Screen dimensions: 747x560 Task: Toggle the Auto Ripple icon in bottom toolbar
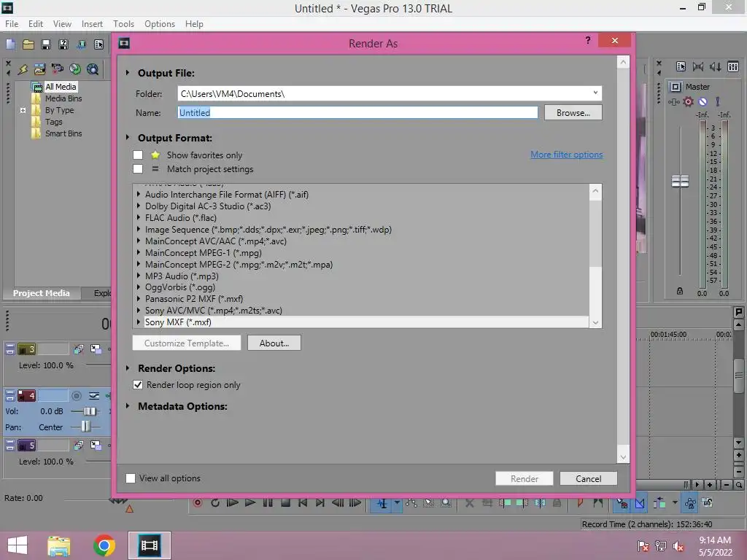659,502
